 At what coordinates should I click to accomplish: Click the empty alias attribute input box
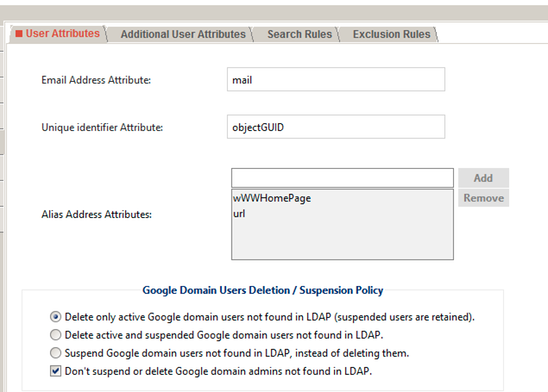342,178
